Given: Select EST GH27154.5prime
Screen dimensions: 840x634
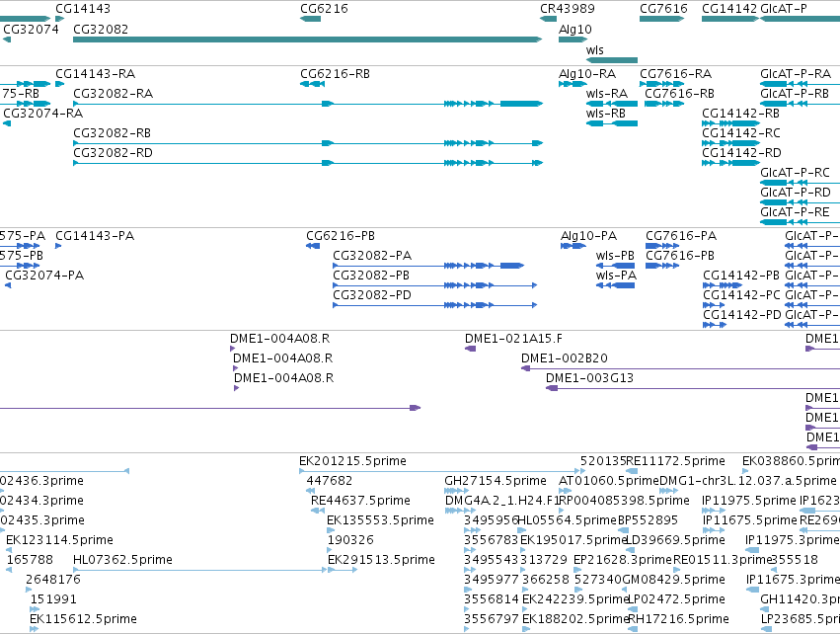Looking at the screenshot, I should [456, 491].
